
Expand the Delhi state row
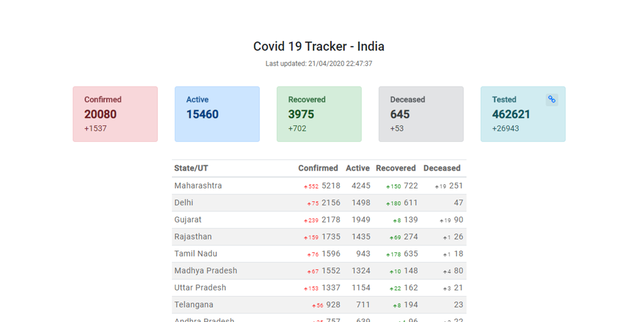pyautogui.click(x=184, y=203)
